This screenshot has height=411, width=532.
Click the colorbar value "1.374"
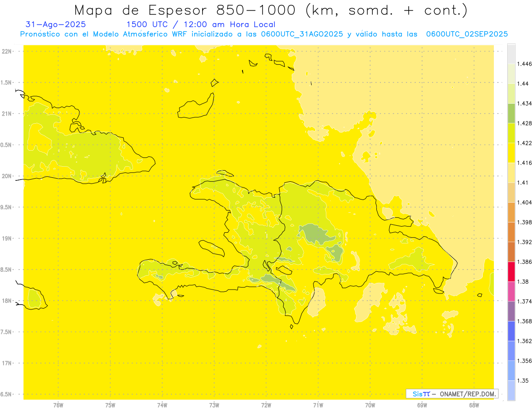pos(524,301)
